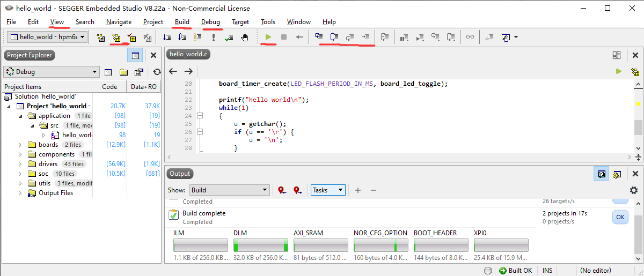This screenshot has width=644, height=276.
Task: Toggle the Output panel transcript view button
Action: coord(602,174)
